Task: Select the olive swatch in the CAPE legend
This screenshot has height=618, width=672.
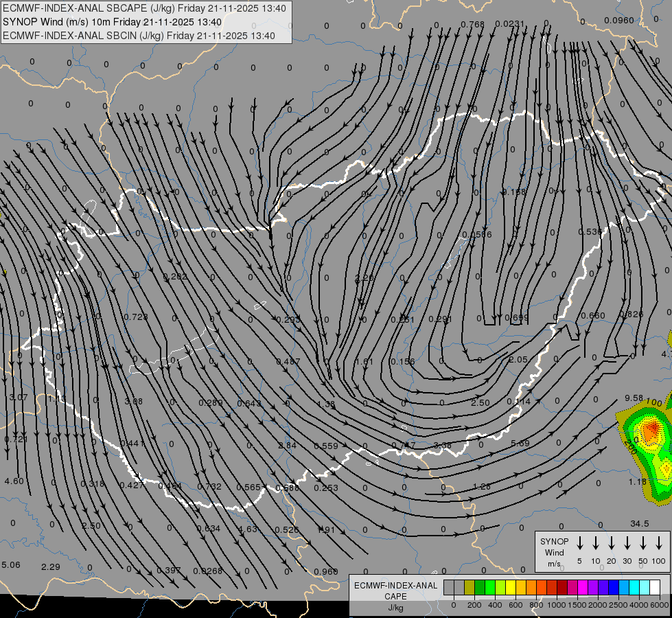Action: [x=470, y=588]
